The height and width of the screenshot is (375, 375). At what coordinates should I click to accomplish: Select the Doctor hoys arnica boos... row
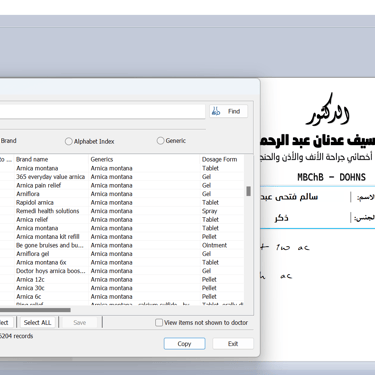pyautogui.click(x=122, y=271)
